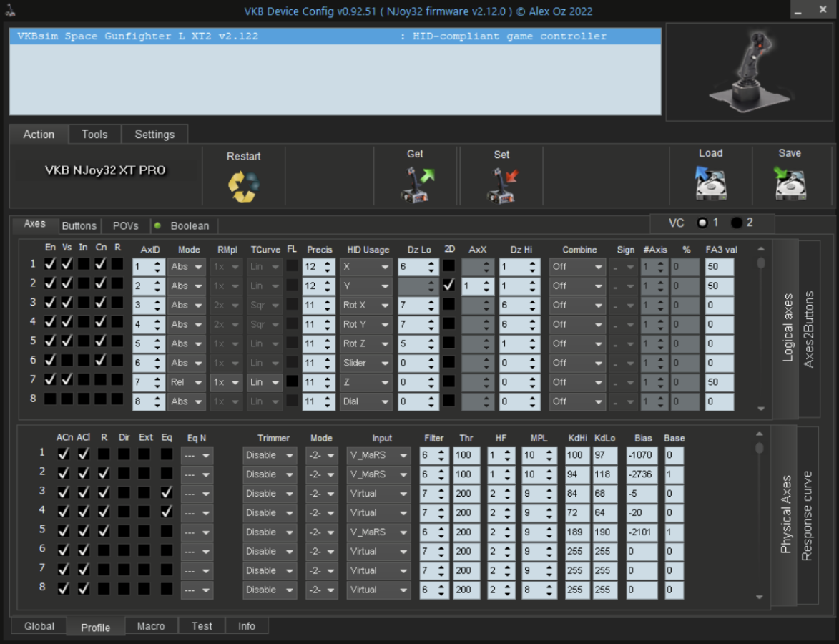The image size is (839, 644).
Task: Open the Trimmer dropdown for physical axis 1
Action: (269, 455)
